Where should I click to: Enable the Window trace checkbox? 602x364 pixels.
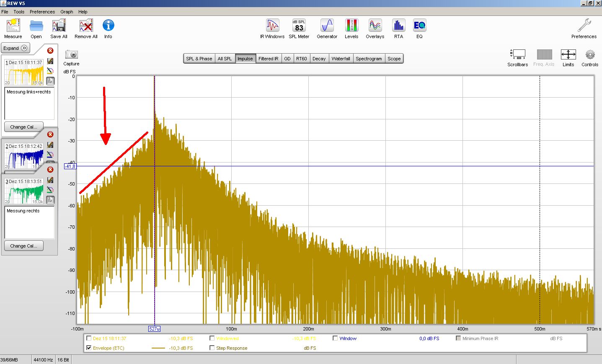tap(335, 338)
